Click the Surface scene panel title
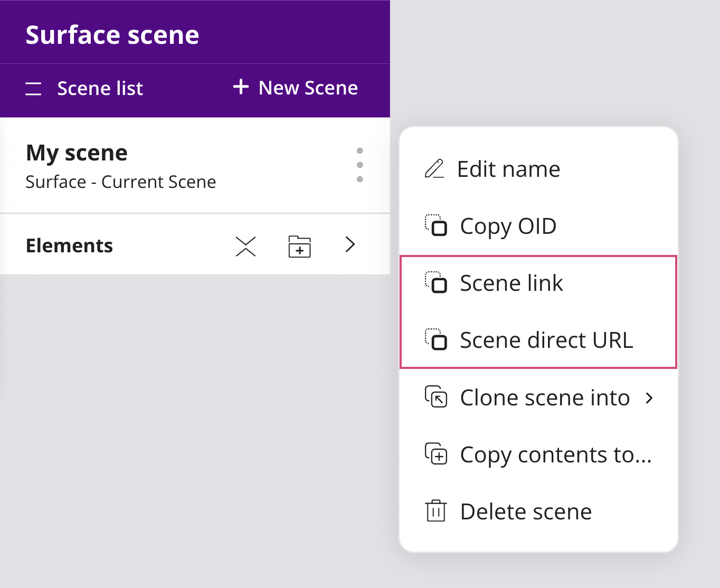Viewport: 720px width, 588px height. point(112,35)
